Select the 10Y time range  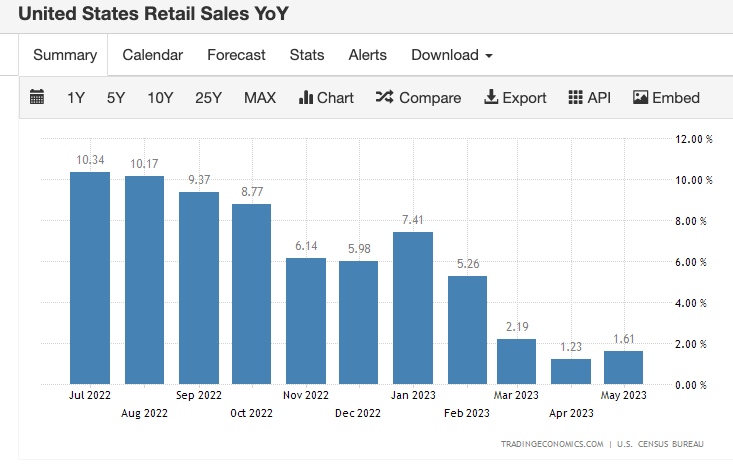tap(160, 97)
